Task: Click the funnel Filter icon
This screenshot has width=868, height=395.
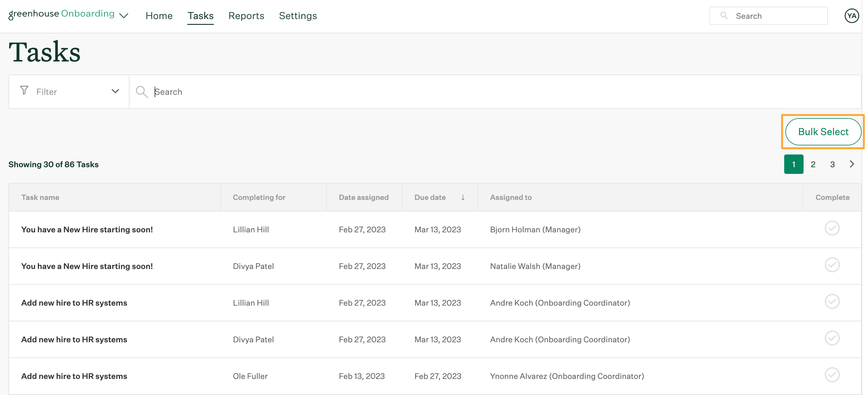Action: (x=24, y=90)
